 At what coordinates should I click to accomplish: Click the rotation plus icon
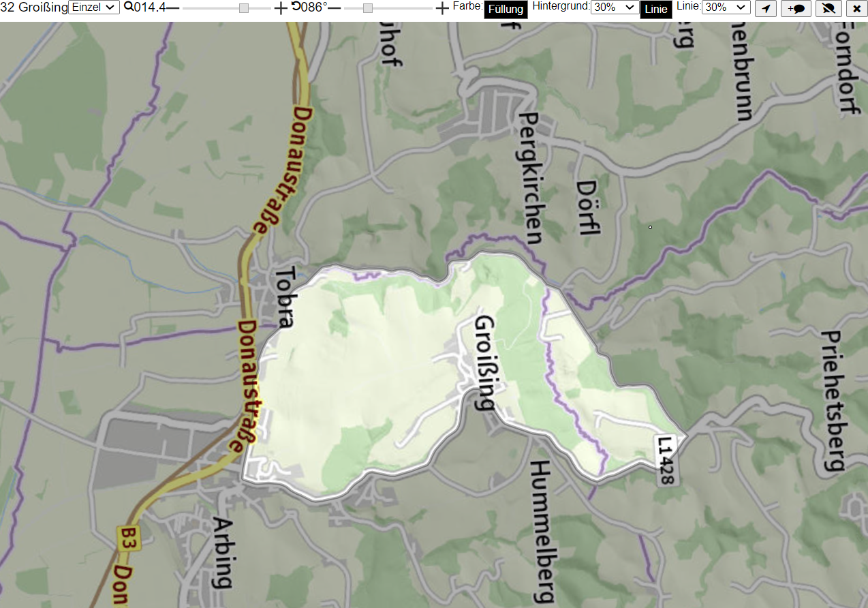pos(442,8)
